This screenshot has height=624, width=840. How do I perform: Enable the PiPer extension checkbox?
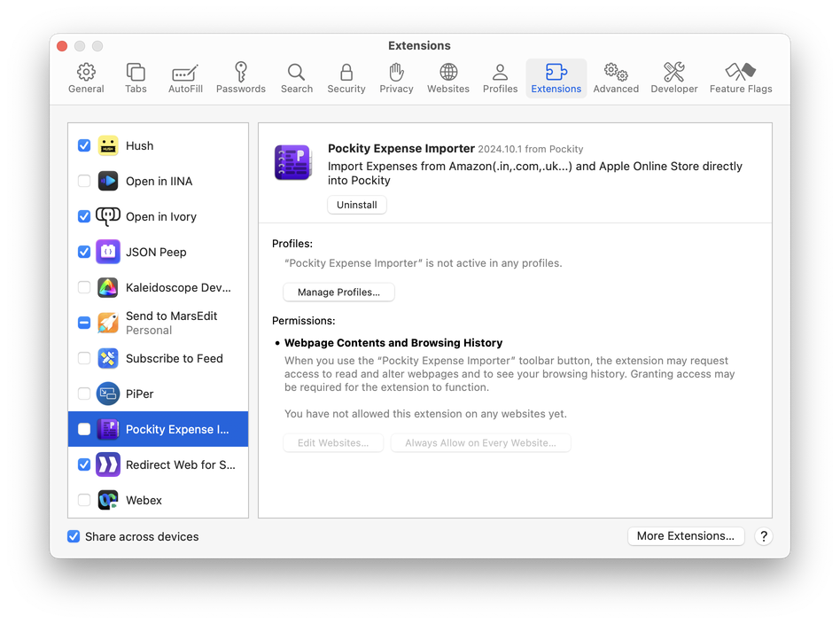point(84,394)
